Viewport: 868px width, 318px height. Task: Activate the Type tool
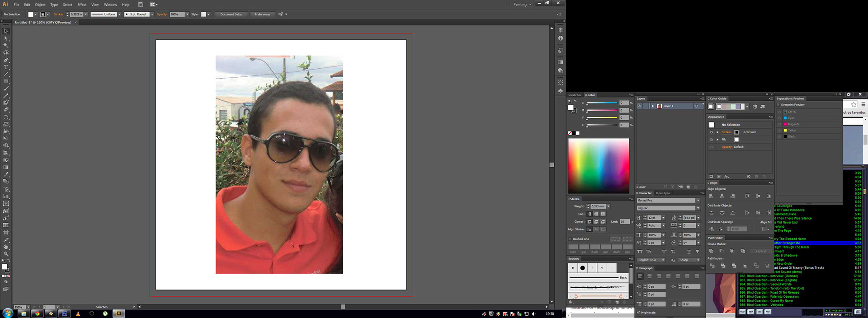(6, 67)
